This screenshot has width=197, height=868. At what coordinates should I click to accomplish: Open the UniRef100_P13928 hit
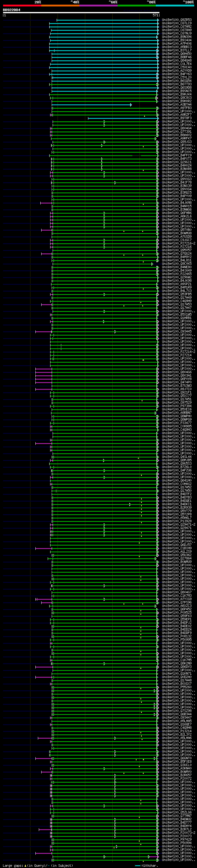(177, 522)
